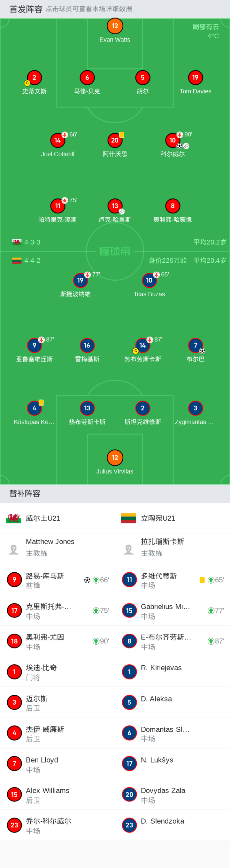Tap number 10 科尔威尔 player icon
This screenshot has height=868, width=230.
pyautogui.click(x=172, y=140)
